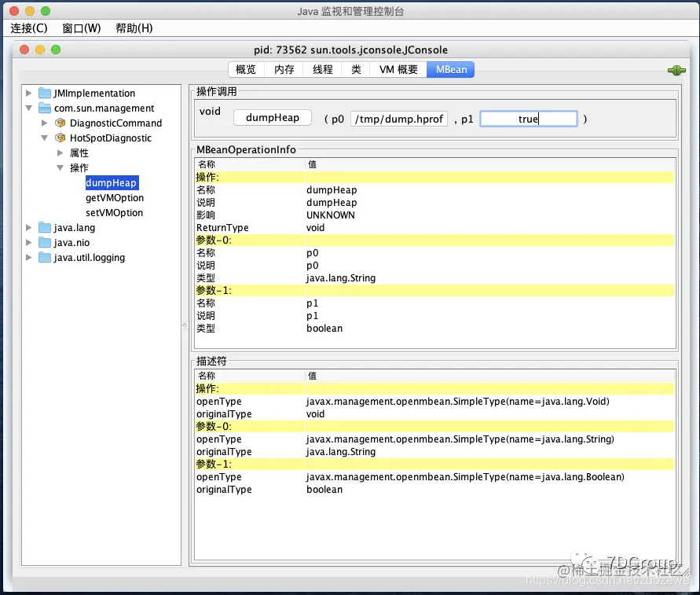Select dumpHeap in the operations tree
Image resolution: width=700 pixels, height=595 pixels.
[111, 182]
